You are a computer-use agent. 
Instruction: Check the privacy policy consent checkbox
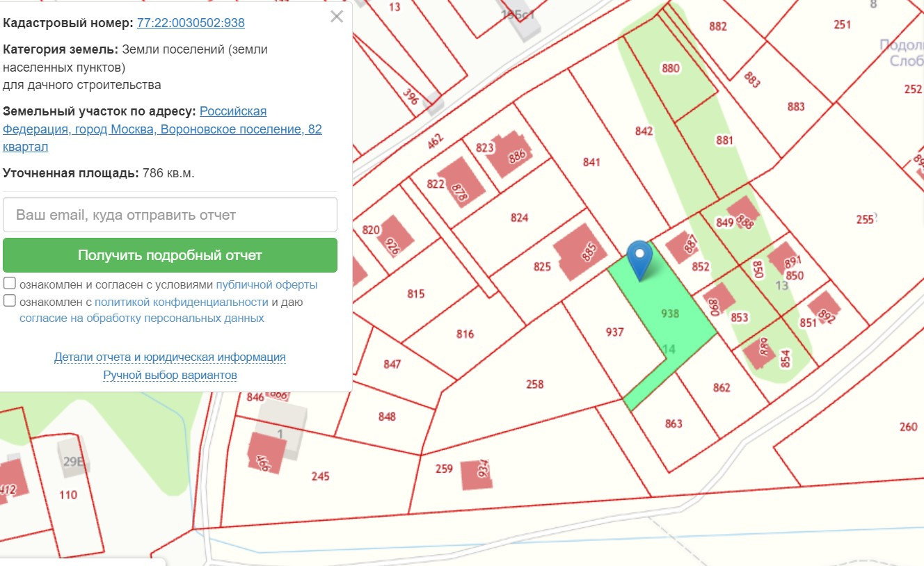pos(10,301)
